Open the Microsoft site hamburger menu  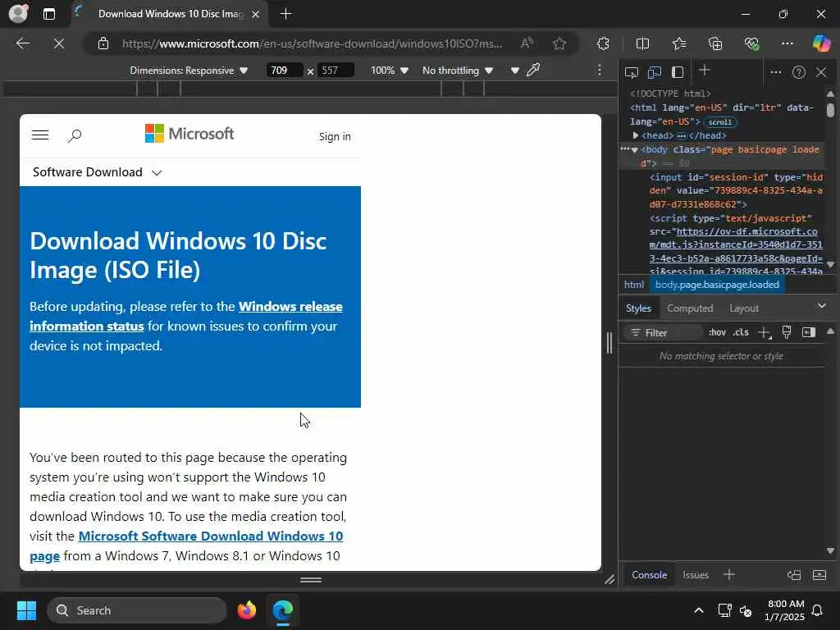40,135
